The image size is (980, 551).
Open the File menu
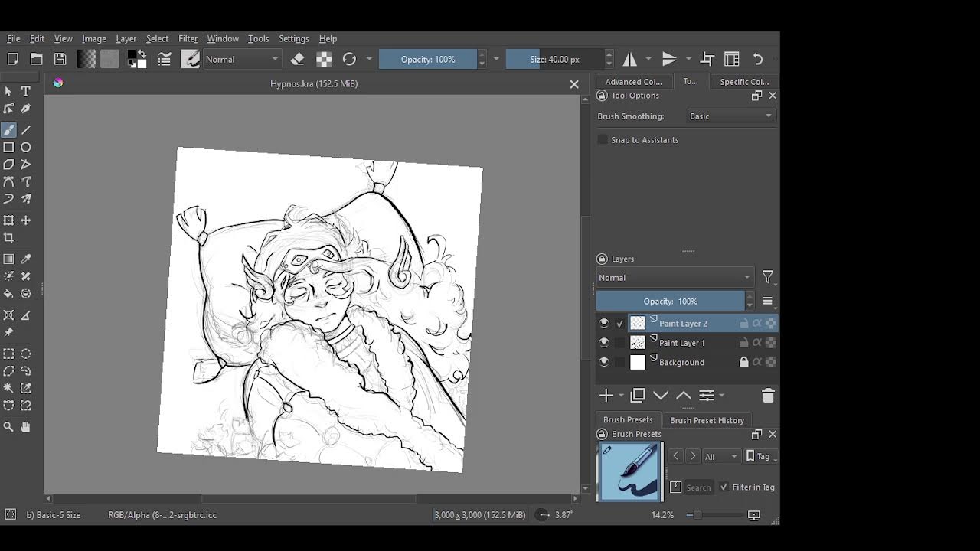pyautogui.click(x=14, y=38)
